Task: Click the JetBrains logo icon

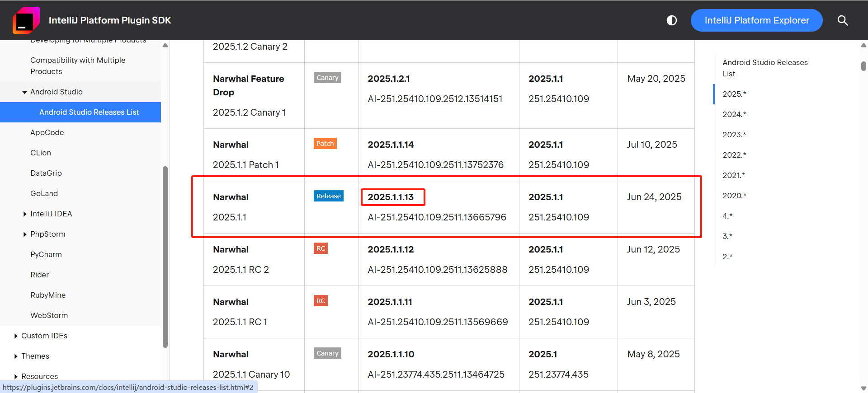Action: point(26,20)
